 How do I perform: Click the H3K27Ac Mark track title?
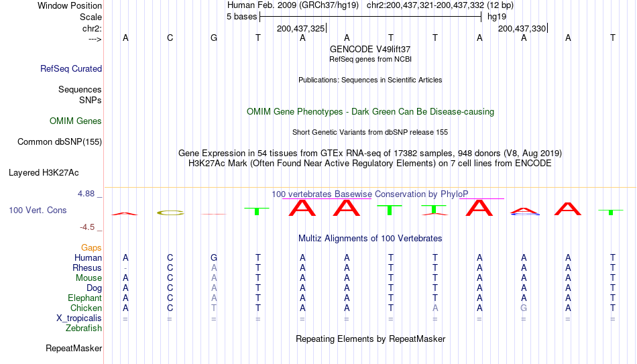click(370, 164)
